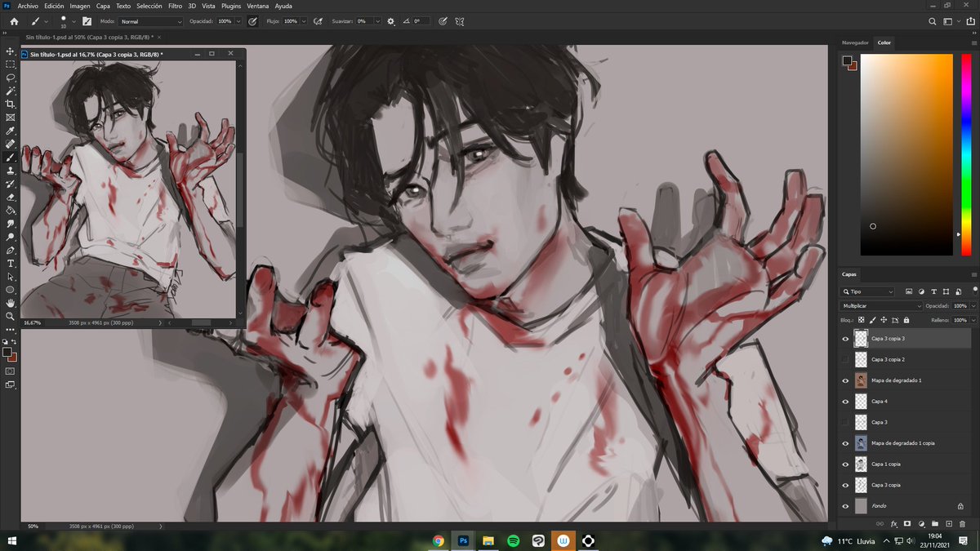
Task: Select the Eyedropper tool
Action: coord(11,131)
